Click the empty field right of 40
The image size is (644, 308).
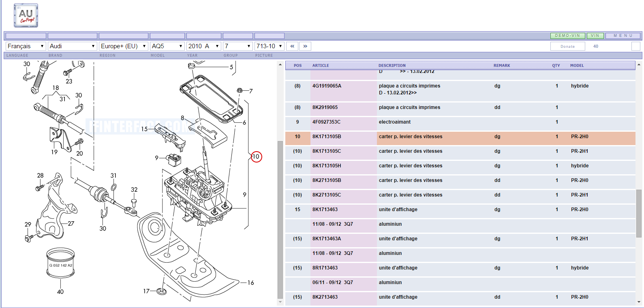(636, 46)
